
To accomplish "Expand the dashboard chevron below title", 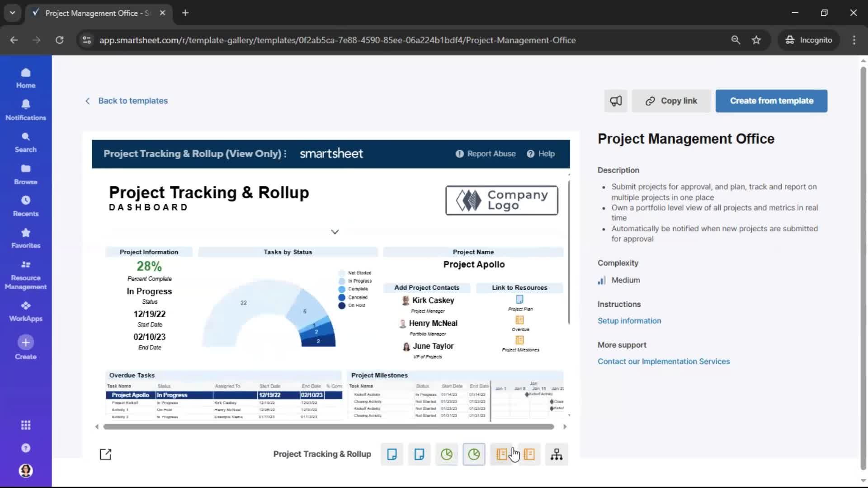I will pyautogui.click(x=335, y=232).
